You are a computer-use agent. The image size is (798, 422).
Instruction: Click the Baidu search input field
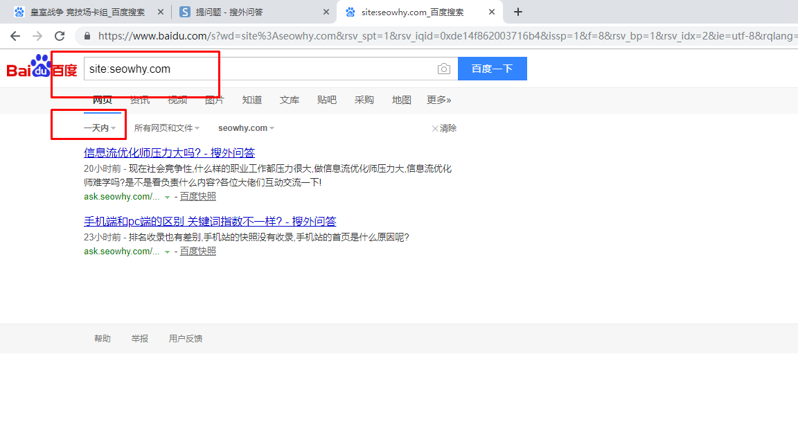pyautogui.click(x=271, y=69)
